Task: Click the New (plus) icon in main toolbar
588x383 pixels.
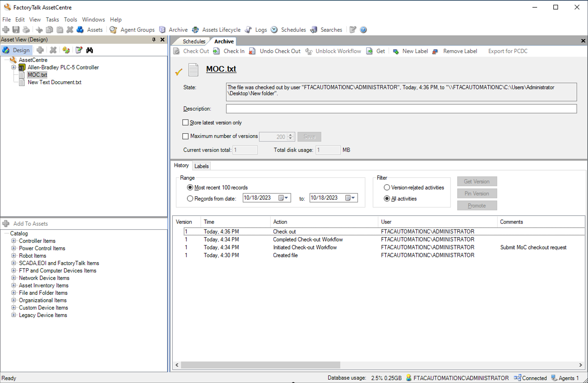Action: 6,30
